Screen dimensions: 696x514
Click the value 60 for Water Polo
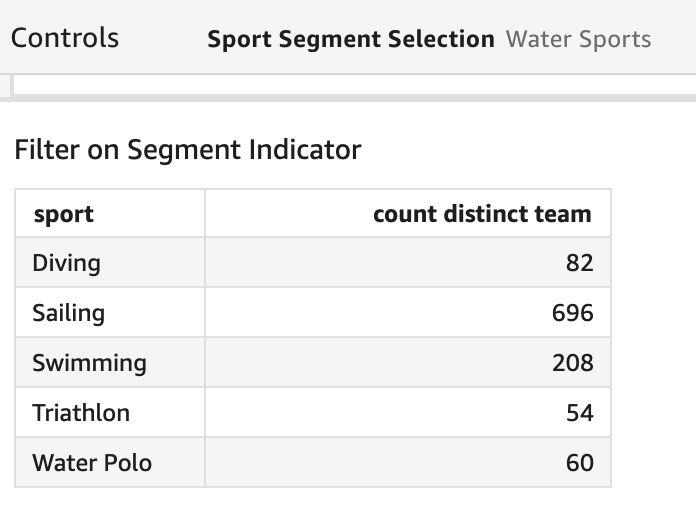(x=579, y=463)
